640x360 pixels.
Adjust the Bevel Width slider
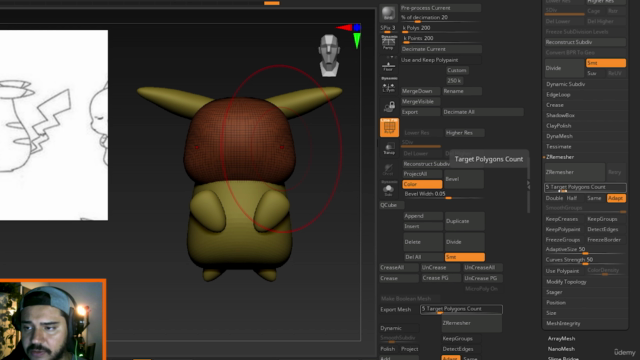[x=443, y=194]
